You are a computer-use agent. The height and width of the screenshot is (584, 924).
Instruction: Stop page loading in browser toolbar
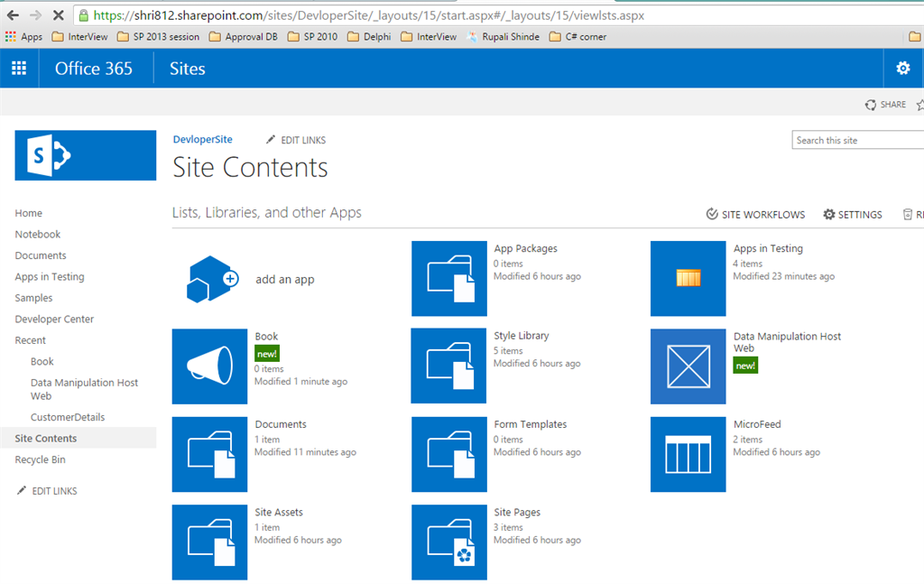[x=58, y=15]
